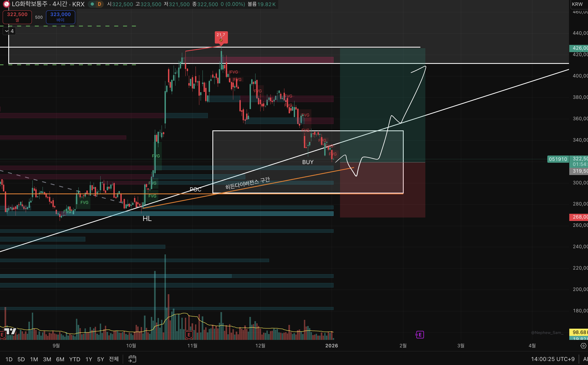Select the 전체 (all) range
This screenshot has height=365, width=588.
coord(114,359)
